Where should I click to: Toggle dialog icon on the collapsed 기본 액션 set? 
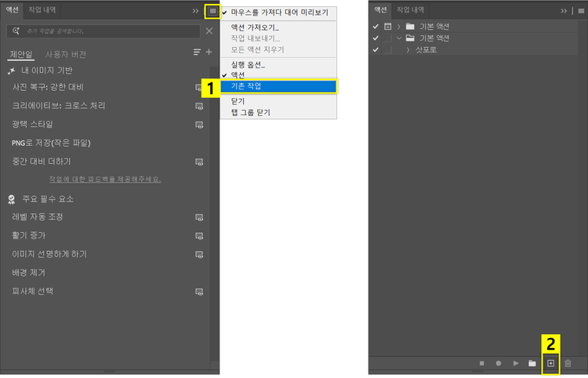point(388,26)
